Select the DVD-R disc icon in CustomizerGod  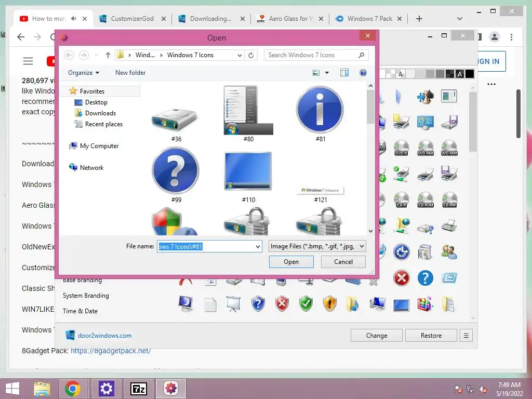coord(402,148)
